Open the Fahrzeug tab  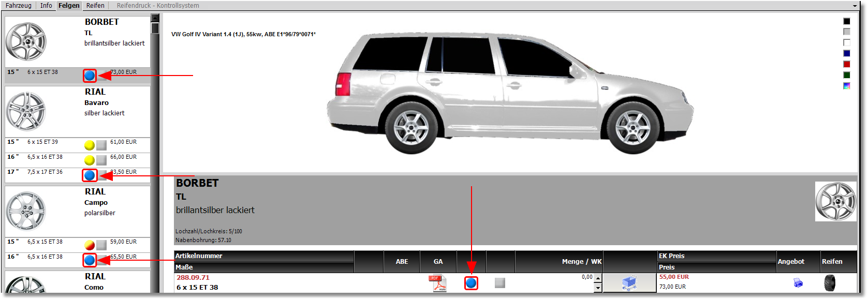pos(19,5)
